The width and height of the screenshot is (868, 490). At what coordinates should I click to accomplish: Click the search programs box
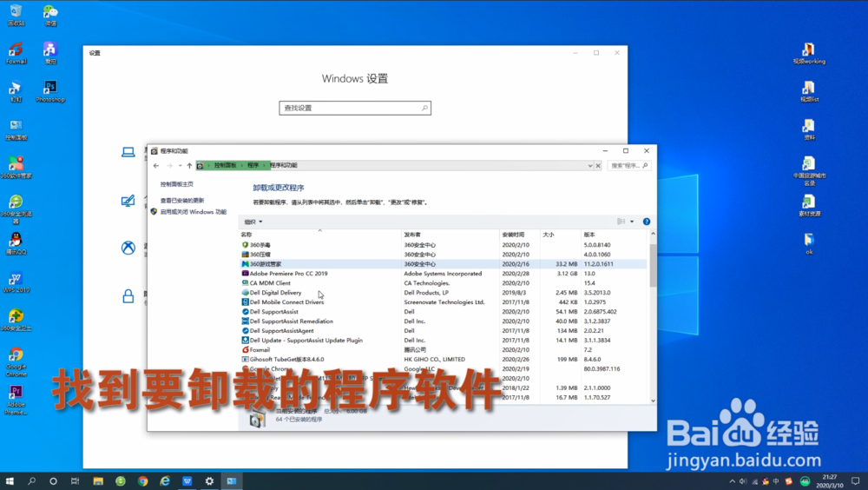pos(628,166)
